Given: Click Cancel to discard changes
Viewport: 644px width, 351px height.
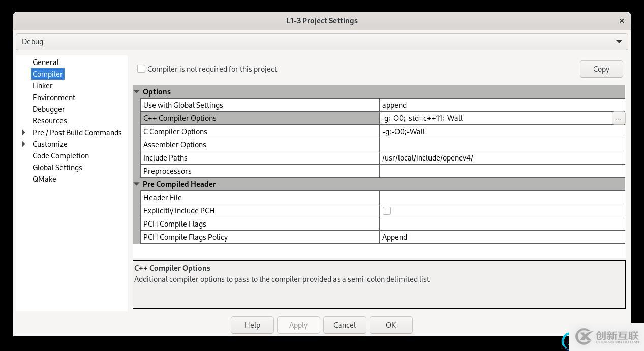Looking at the screenshot, I should [344, 325].
